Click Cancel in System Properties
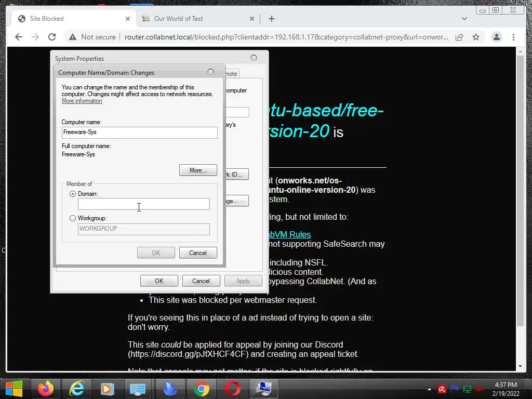The width and height of the screenshot is (532, 399). (201, 281)
